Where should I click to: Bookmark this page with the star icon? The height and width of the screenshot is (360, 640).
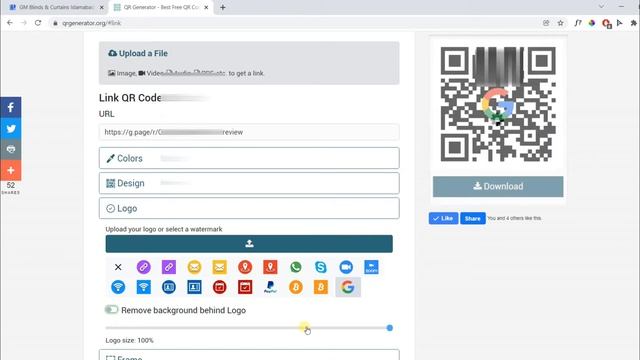pyautogui.click(x=560, y=23)
